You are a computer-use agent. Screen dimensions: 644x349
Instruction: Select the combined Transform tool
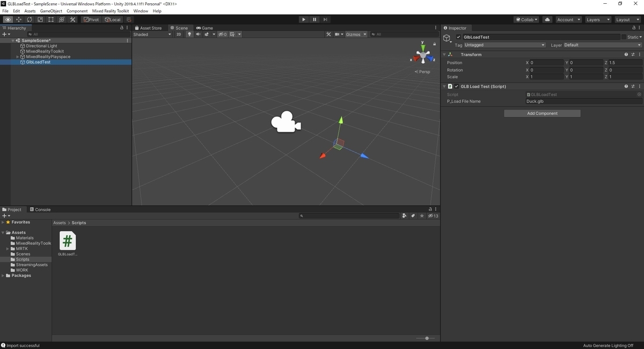tap(62, 20)
